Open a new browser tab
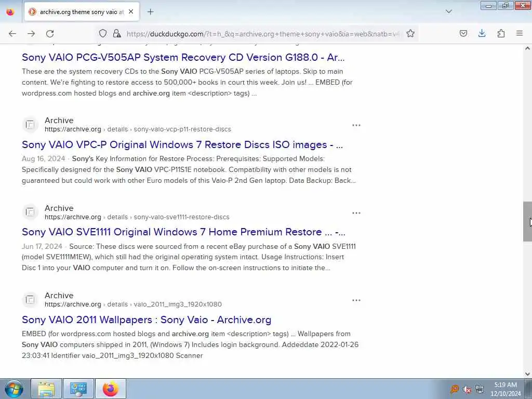Screen dimensions: 532x399 150,12
